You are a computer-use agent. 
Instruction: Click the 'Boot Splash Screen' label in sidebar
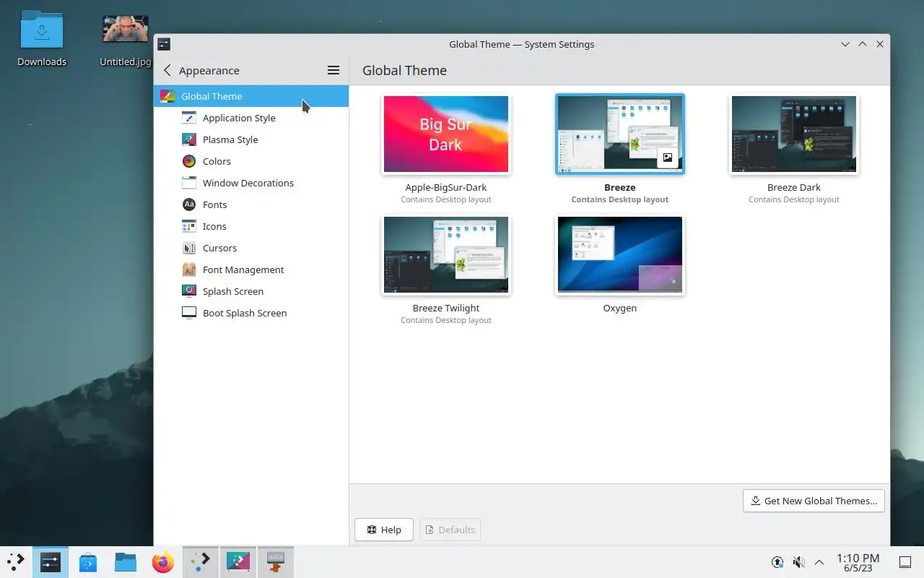click(245, 313)
